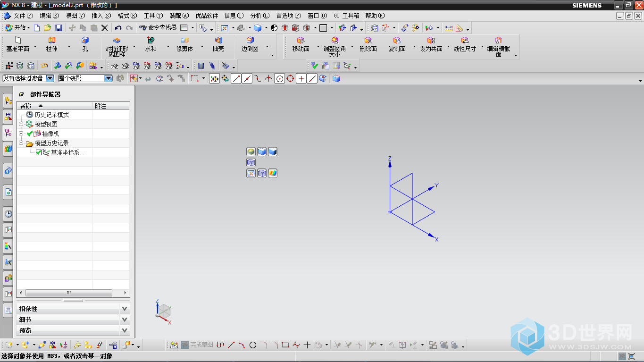The image size is (644, 362).
Task: Click the view triad orientation cube
Action: [164, 311]
